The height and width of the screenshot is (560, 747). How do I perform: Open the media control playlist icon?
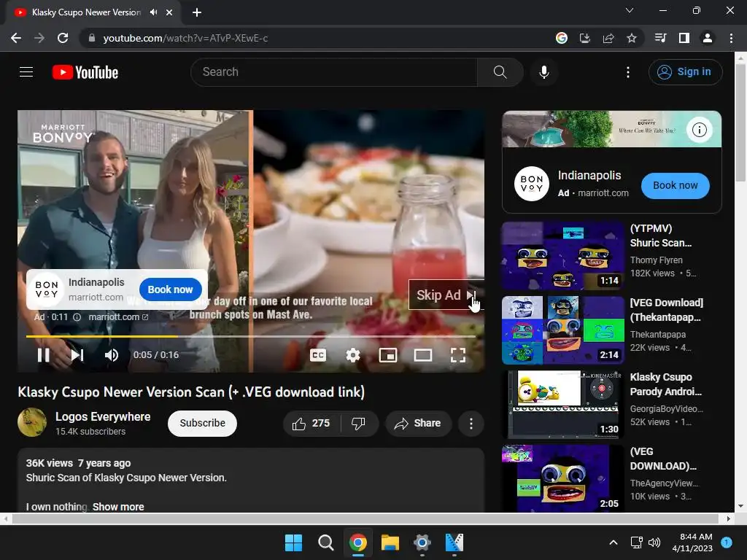(x=660, y=38)
